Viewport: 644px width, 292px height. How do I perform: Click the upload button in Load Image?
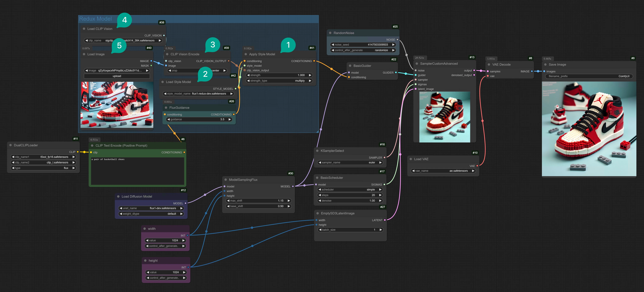click(117, 76)
